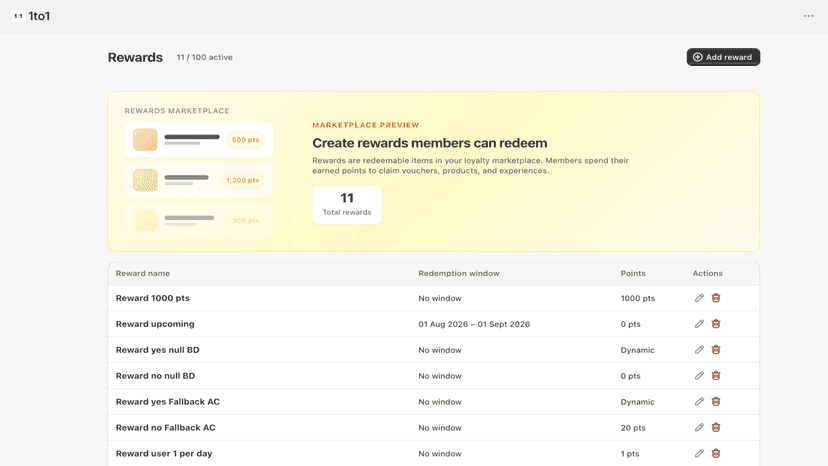828x466 pixels.
Task: Open the three-dot menu at top right
Action: pyautogui.click(x=808, y=16)
